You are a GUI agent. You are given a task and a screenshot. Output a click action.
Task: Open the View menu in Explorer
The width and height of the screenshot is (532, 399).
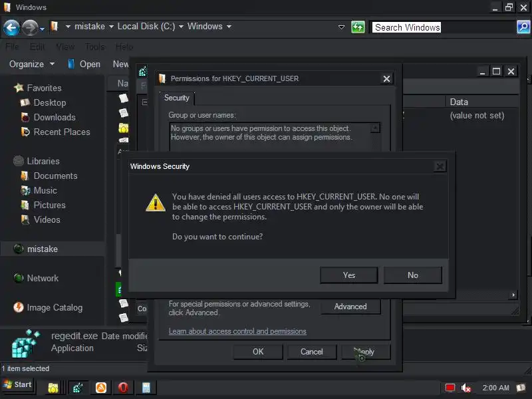[x=65, y=47]
